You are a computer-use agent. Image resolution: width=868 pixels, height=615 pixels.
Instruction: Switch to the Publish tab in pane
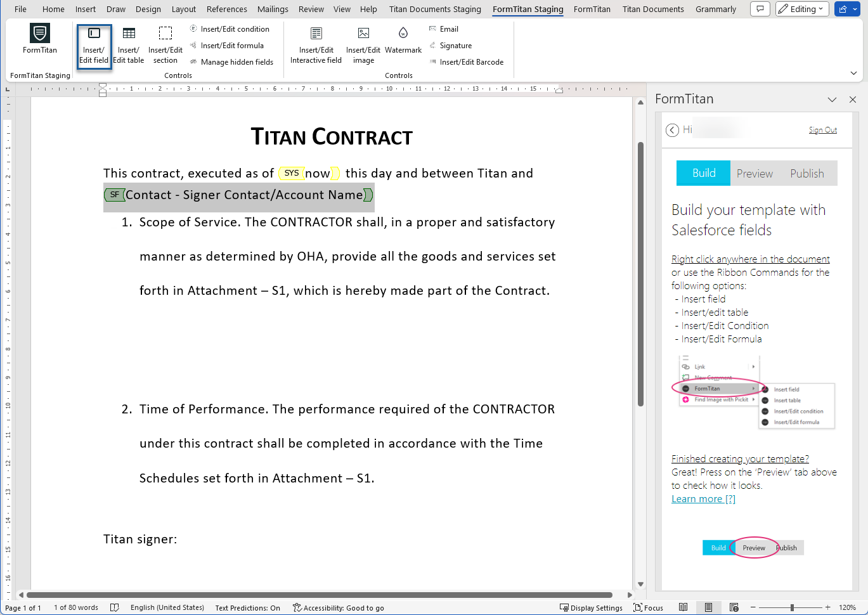pos(807,173)
